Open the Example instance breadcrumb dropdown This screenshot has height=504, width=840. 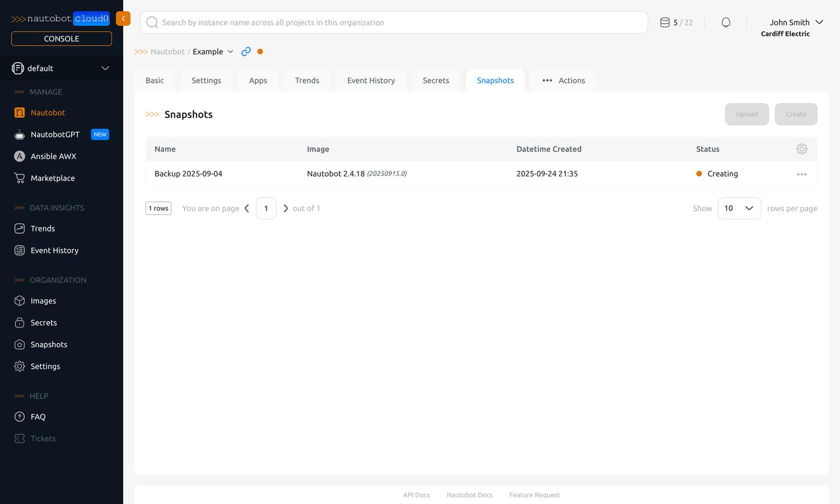tap(230, 52)
